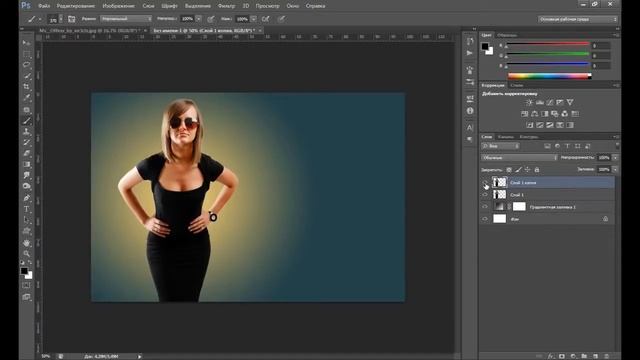Select the Lasso tool
The height and width of the screenshot is (360, 640).
(x=27, y=65)
